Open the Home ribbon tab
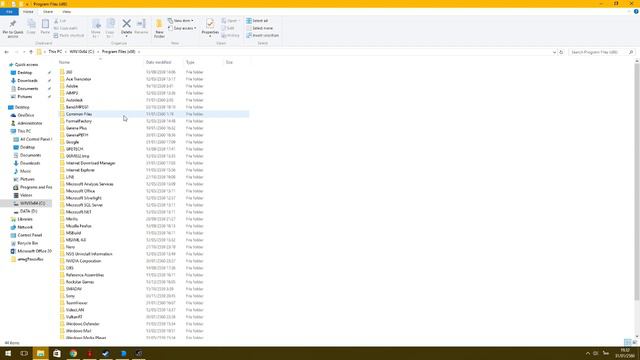This screenshot has width=640, height=360. [x=28, y=12]
